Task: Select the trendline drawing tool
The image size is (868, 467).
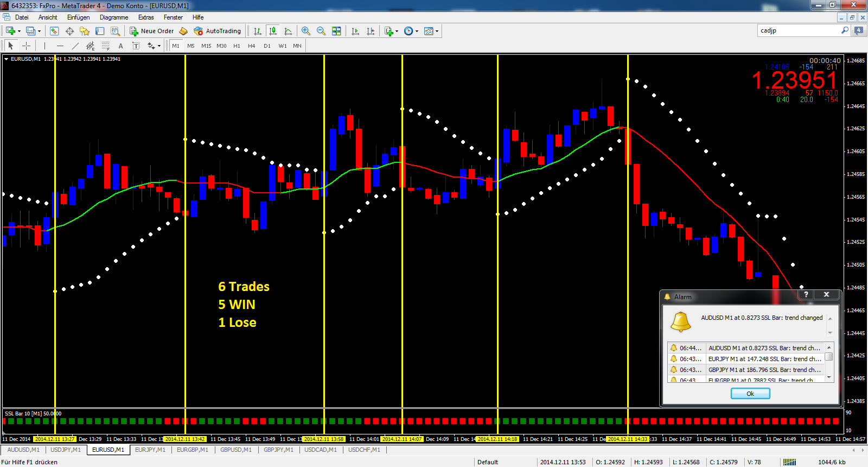Action: [75, 46]
